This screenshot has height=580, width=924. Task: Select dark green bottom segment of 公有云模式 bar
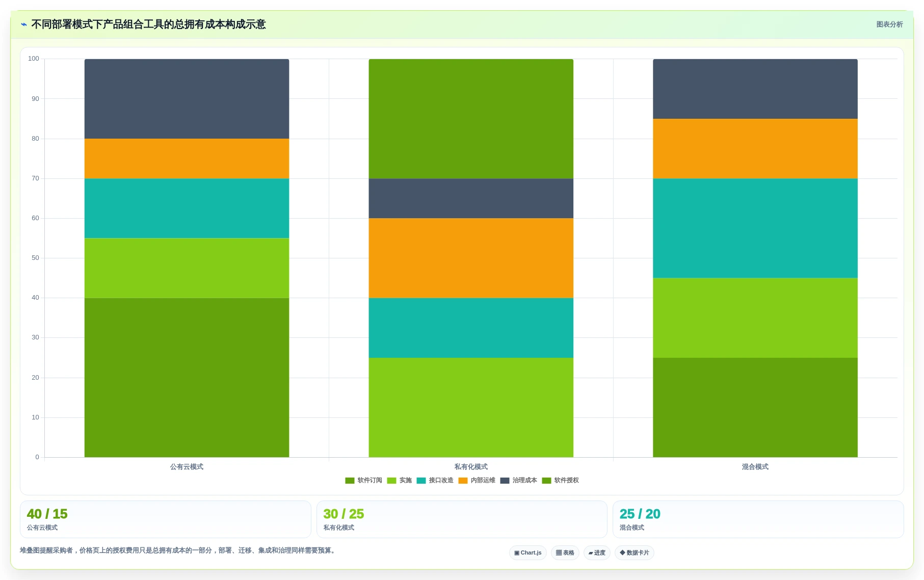pyautogui.click(x=187, y=378)
